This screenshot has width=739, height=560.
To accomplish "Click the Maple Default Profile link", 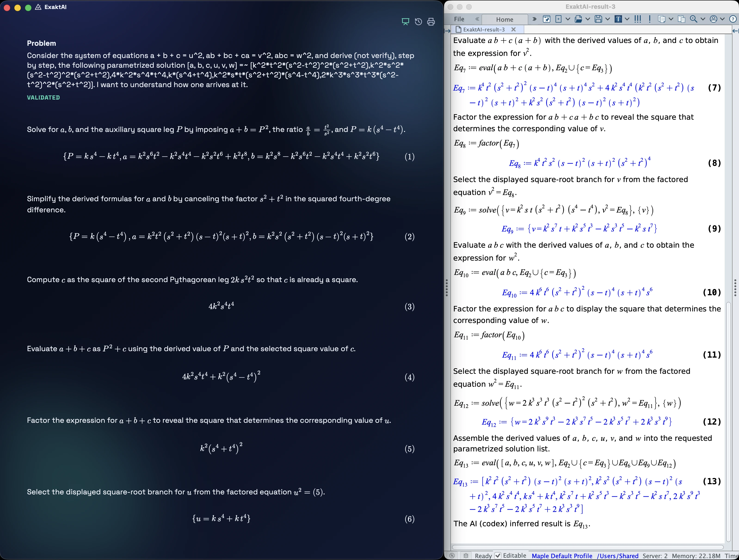I will click(x=562, y=556).
